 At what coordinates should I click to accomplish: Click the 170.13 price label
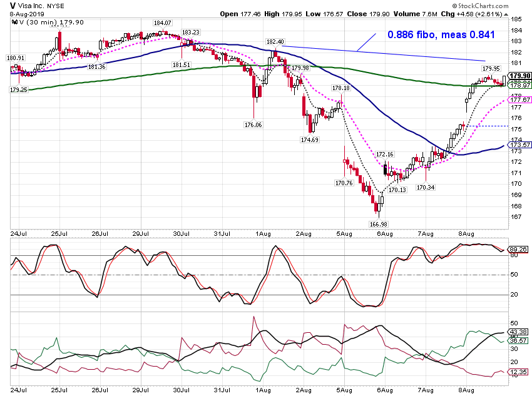pyautogui.click(x=397, y=190)
